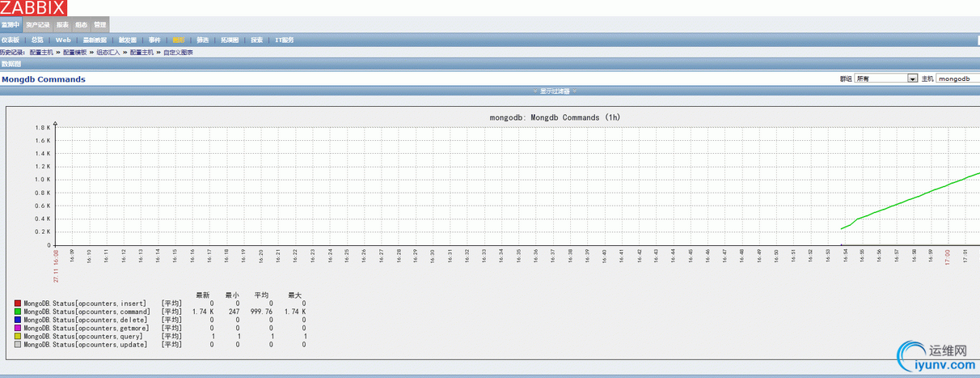Open the 资产记录 main tab
Image resolution: width=980 pixels, height=378 pixels.
pos(38,25)
